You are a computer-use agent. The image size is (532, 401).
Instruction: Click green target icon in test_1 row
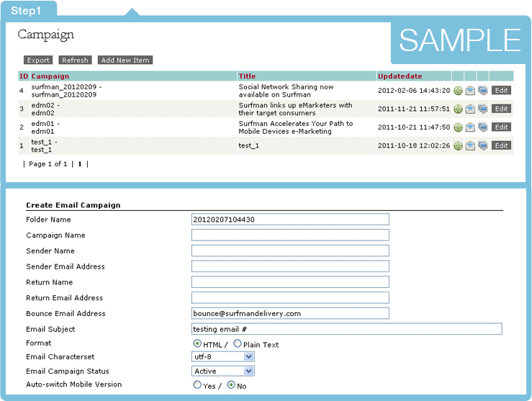458,146
